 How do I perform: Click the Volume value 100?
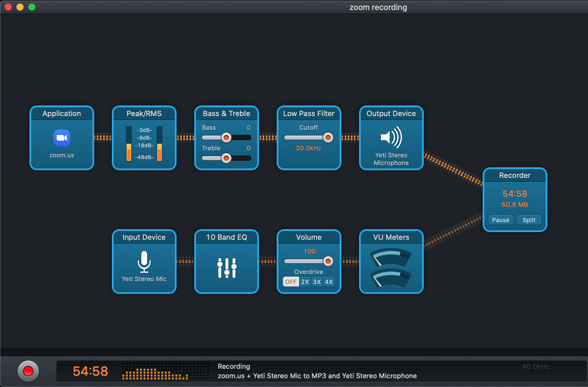310,251
